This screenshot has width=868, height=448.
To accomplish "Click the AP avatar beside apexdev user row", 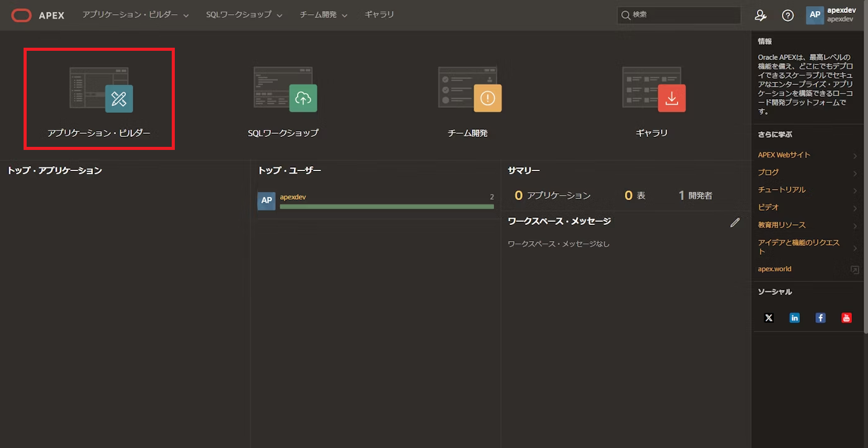I will click(267, 201).
